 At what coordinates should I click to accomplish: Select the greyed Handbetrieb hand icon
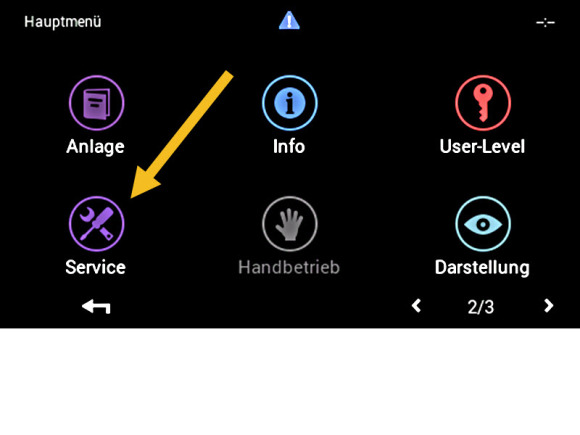[290, 224]
